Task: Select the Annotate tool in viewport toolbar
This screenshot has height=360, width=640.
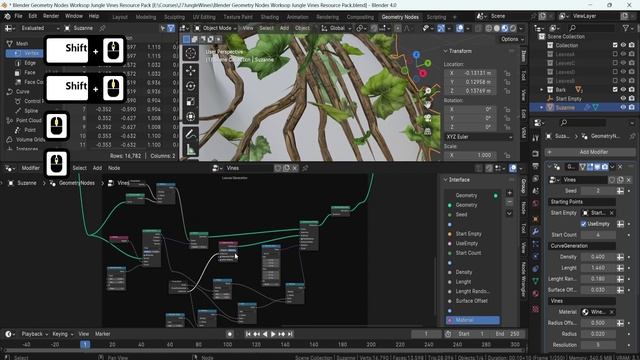Action: pyautogui.click(x=190, y=134)
